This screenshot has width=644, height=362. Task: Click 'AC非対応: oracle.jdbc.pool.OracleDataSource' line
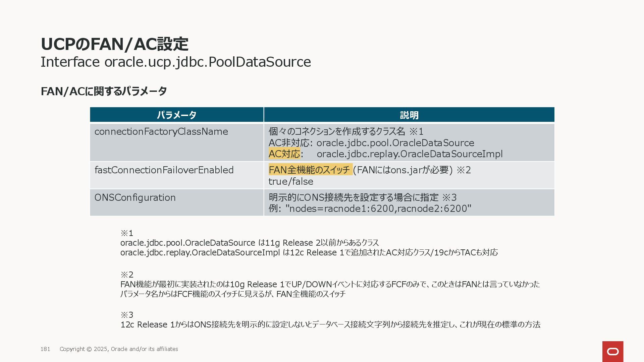click(x=371, y=143)
